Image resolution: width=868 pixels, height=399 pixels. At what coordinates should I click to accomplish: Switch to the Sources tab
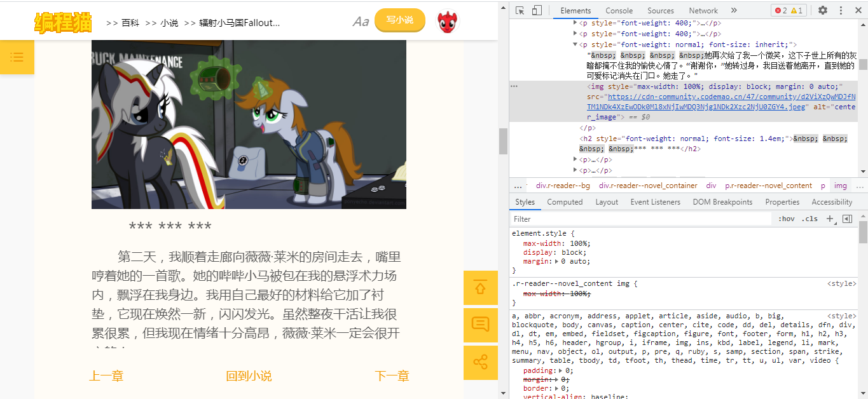[661, 10]
